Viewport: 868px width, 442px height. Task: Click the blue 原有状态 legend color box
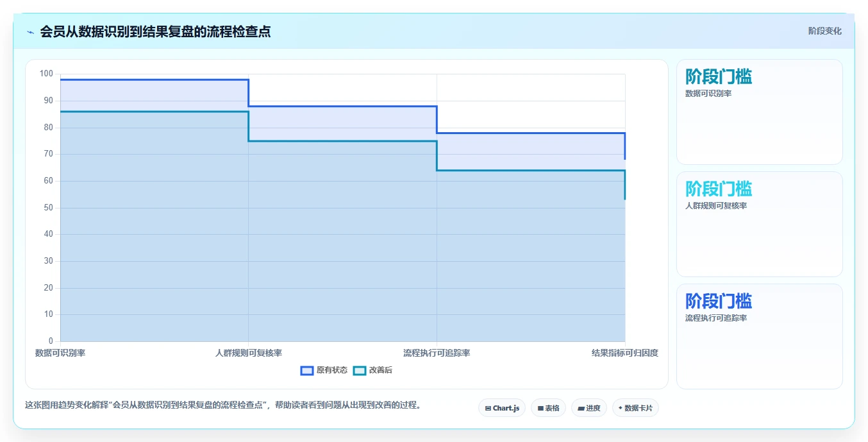click(x=307, y=370)
